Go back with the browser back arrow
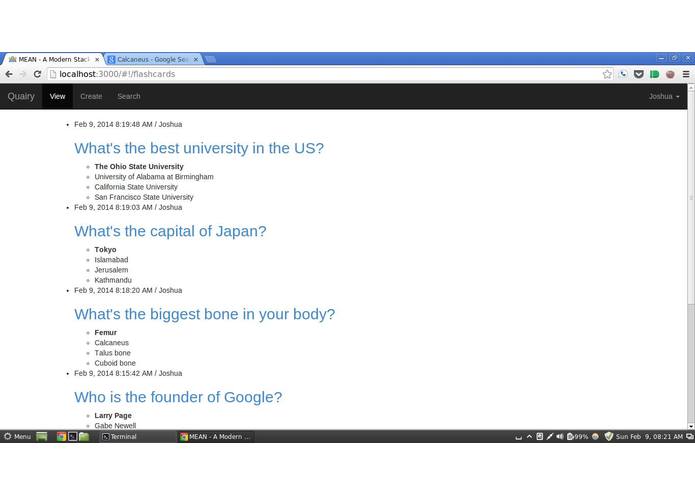The height and width of the screenshot is (494, 695). (9, 74)
